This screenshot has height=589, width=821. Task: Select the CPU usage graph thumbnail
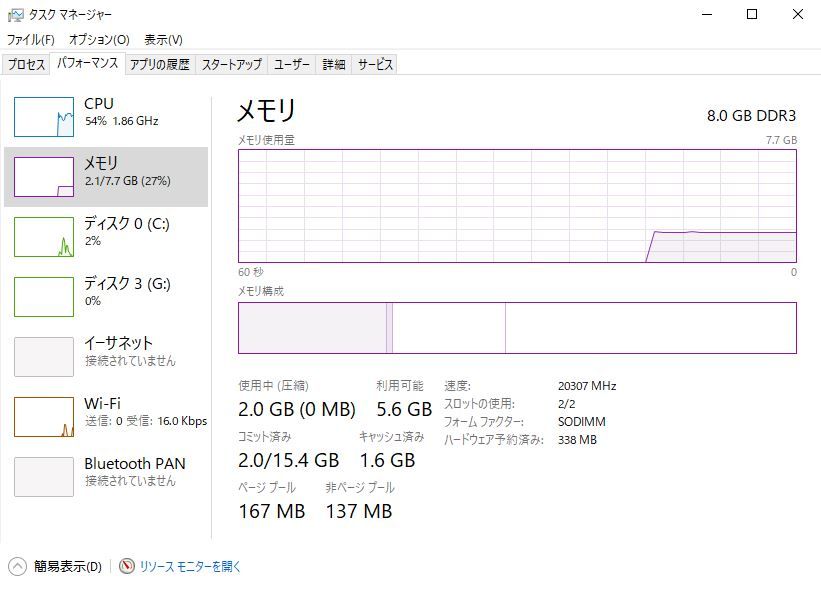pos(44,117)
